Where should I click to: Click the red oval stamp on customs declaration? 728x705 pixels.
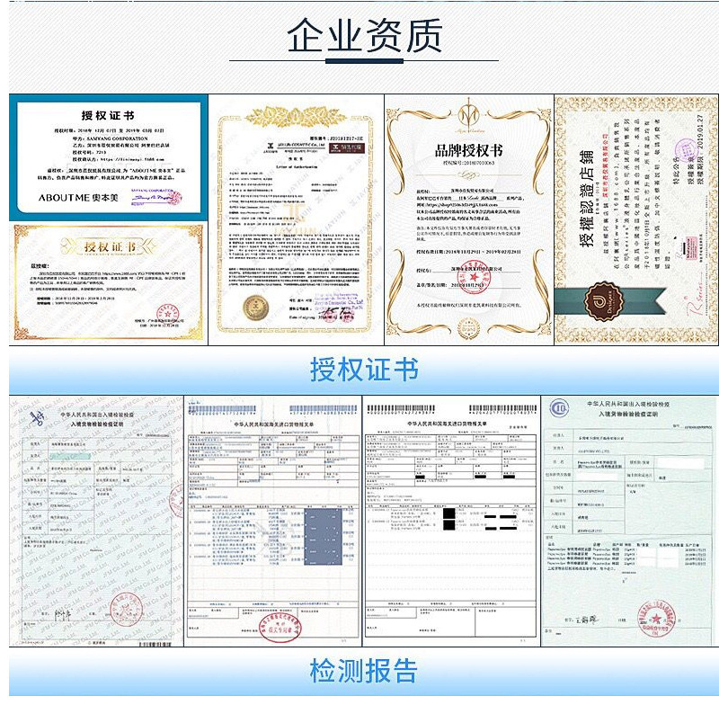(280, 628)
